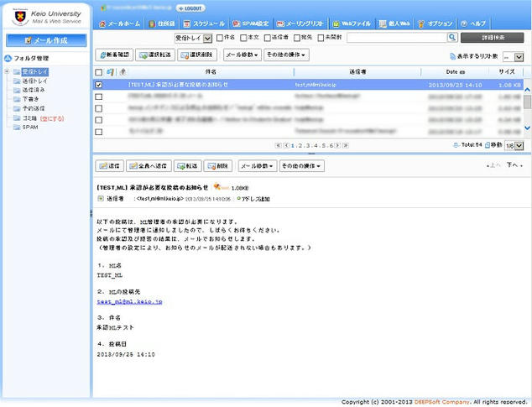This screenshot has width=532, height=407.
Task: Click the search text input field
Action: pyautogui.click(x=395, y=38)
